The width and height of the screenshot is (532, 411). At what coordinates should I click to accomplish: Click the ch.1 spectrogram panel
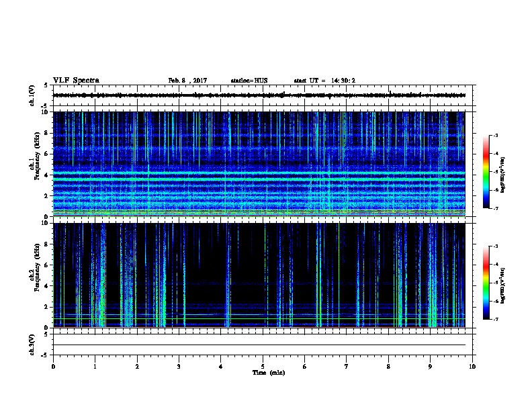[x=259, y=164]
